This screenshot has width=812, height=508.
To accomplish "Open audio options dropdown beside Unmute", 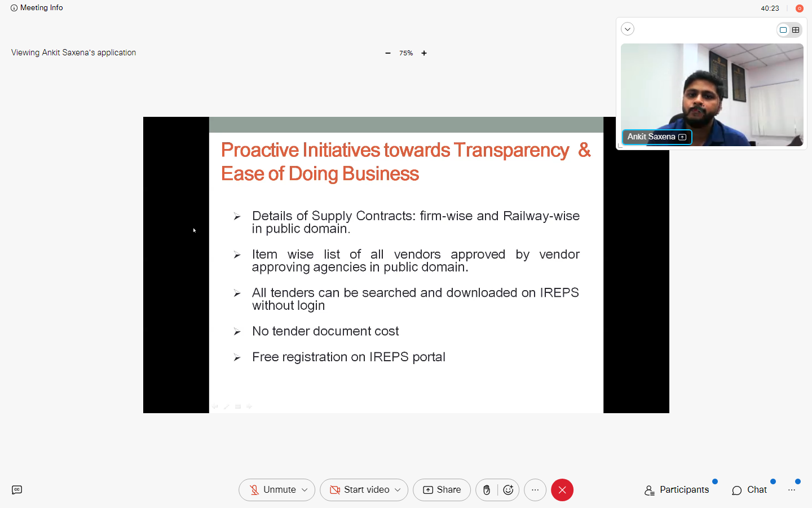I will [305, 490].
